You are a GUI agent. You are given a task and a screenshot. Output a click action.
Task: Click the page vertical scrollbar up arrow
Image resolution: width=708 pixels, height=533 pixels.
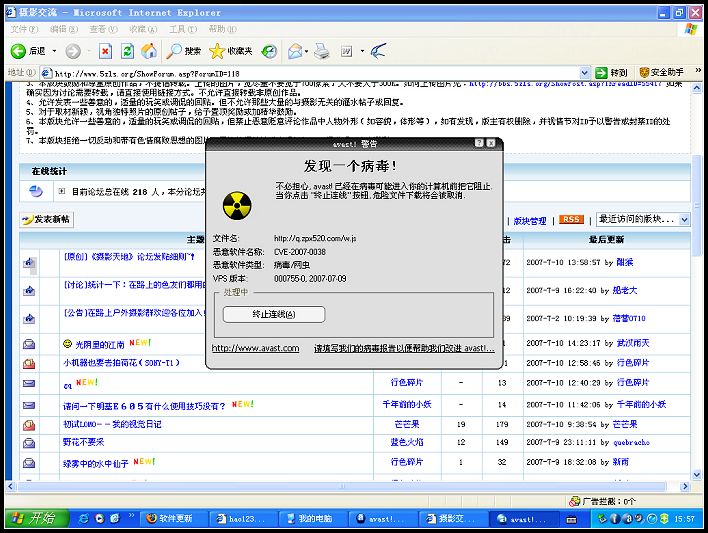click(x=697, y=88)
